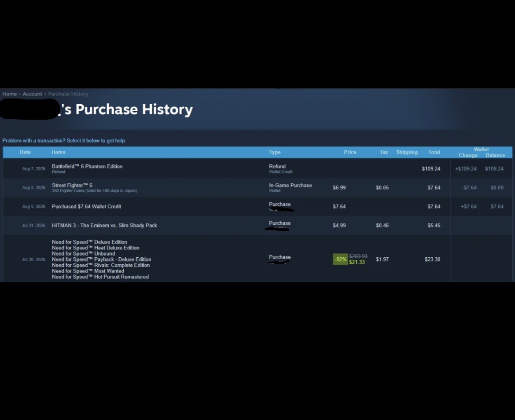Click the $0.65 tax value
Image resolution: width=515 pixels, height=420 pixels.
pyautogui.click(x=383, y=188)
